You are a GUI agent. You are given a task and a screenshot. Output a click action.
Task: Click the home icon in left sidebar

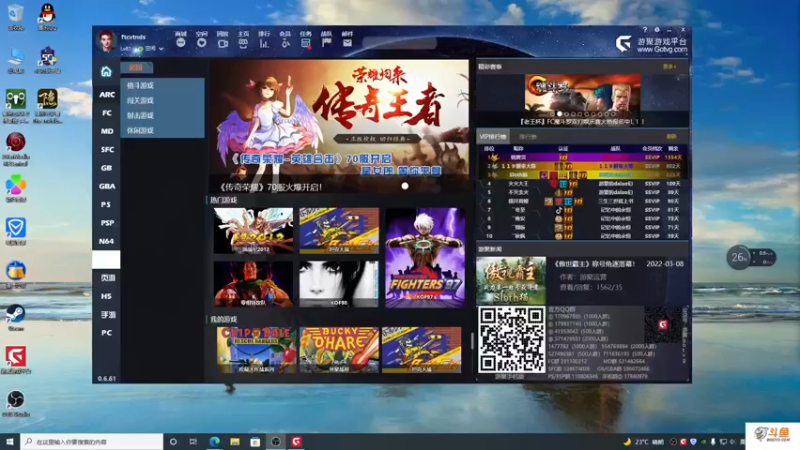pyautogui.click(x=106, y=71)
